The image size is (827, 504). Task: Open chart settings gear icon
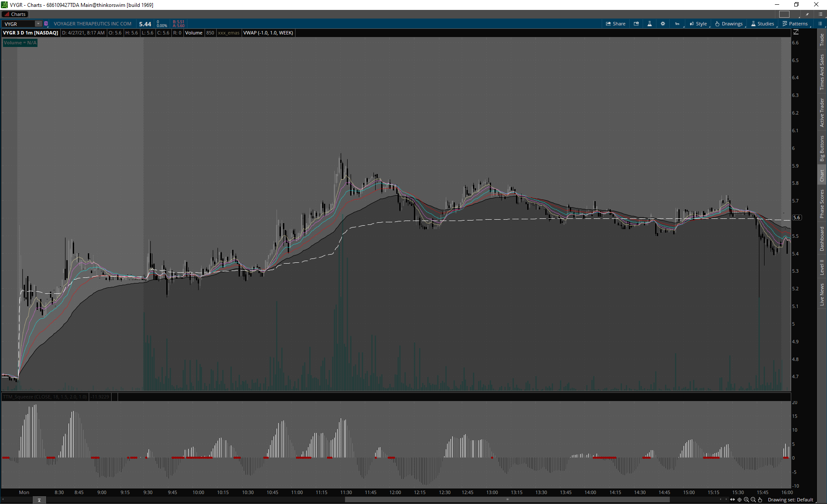[x=663, y=24]
